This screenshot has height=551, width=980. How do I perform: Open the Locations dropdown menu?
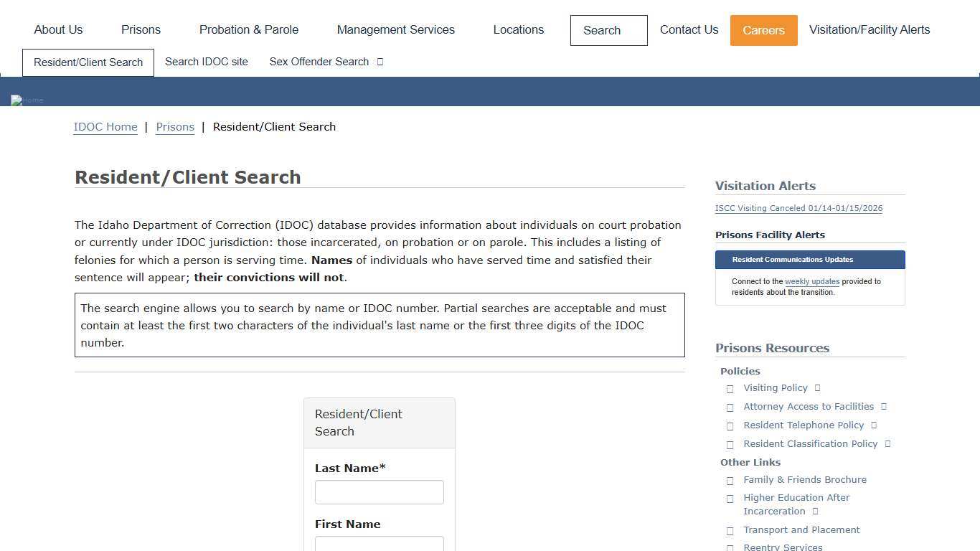518,29
